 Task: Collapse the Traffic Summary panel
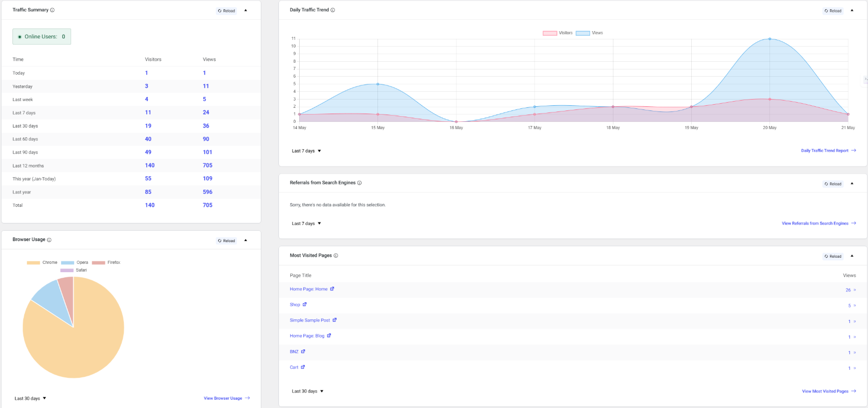click(x=246, y=10)
